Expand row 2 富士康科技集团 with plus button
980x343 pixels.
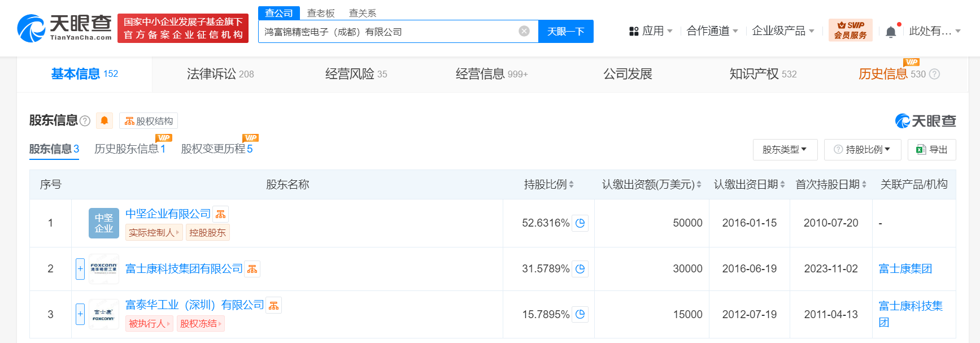point(80,269)
